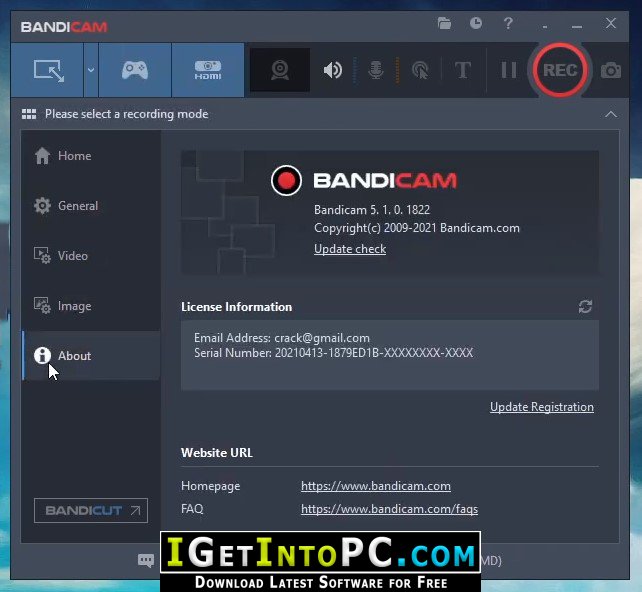
Task: Expand screen recording mode dropdown arrow
Action: [x=91, y=70]
